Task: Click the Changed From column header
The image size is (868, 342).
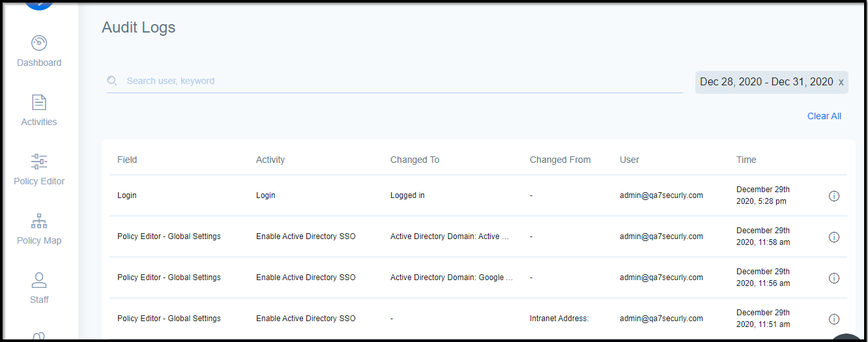Action: [x=560, y=160]
